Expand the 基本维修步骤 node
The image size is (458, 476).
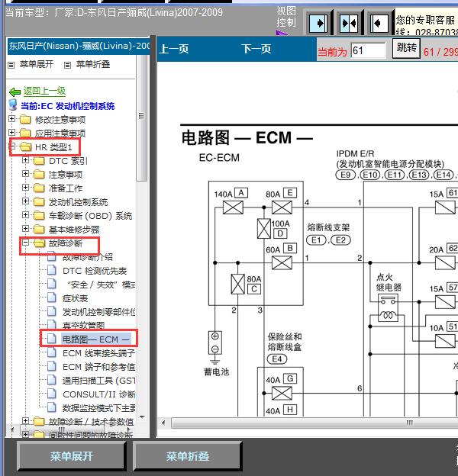(25, 229)
